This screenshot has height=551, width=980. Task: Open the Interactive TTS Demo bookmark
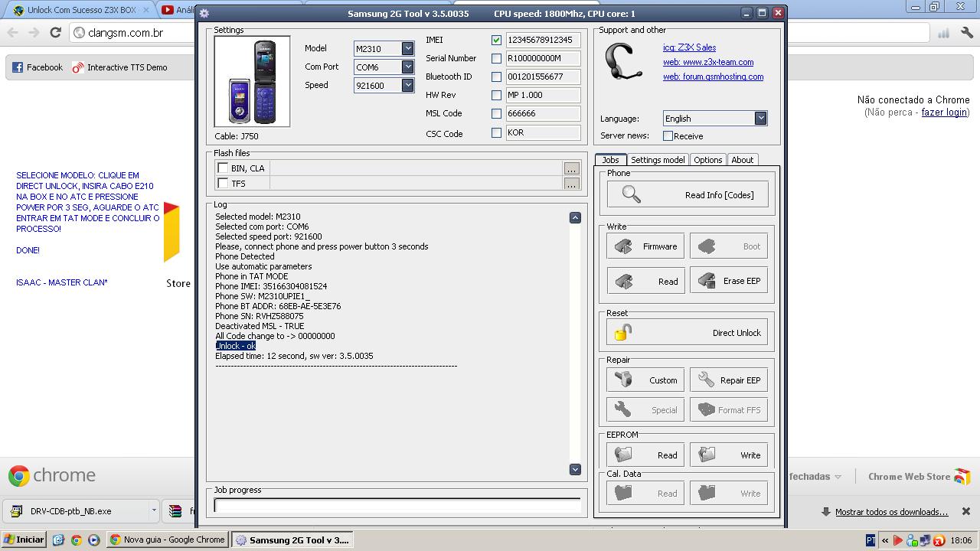coord(119,67)
